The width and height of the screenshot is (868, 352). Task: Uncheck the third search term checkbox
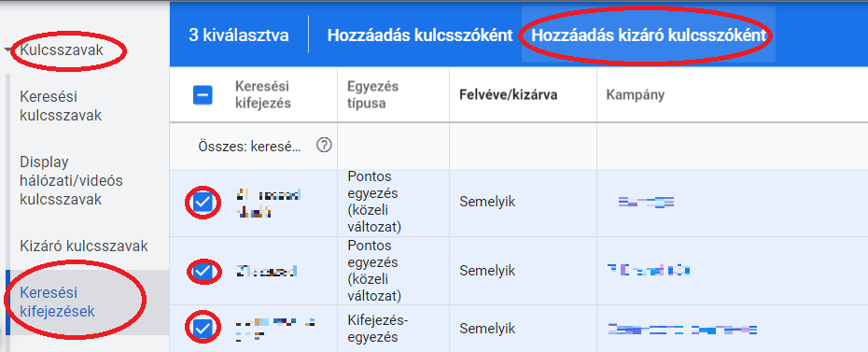point(203,329)
